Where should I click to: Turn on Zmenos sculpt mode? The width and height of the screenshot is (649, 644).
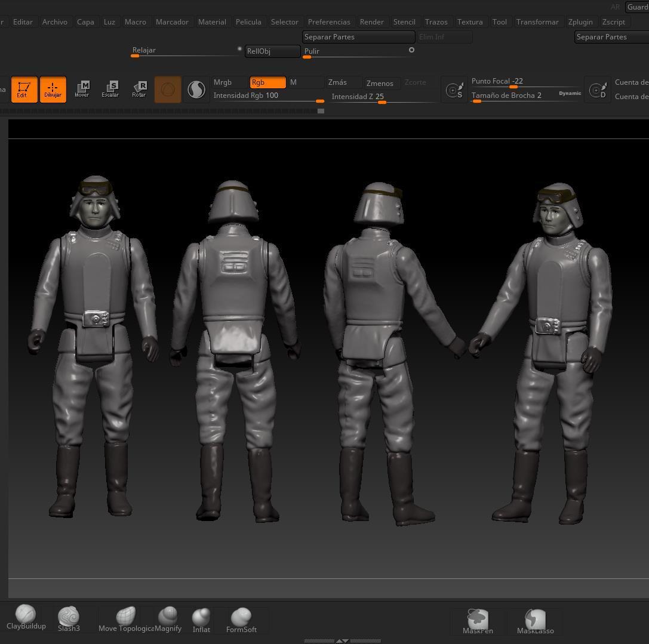click(380, 83)
